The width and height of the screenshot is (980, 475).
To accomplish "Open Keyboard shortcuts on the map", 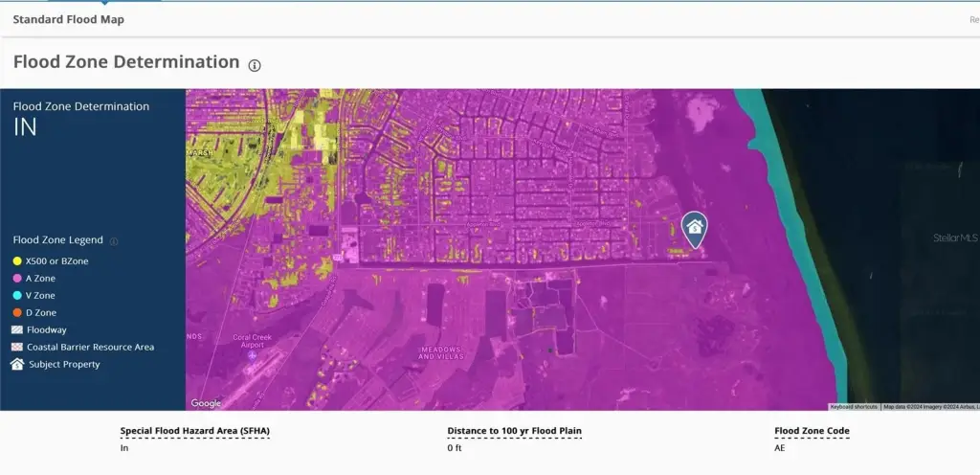I will (854, 407).
